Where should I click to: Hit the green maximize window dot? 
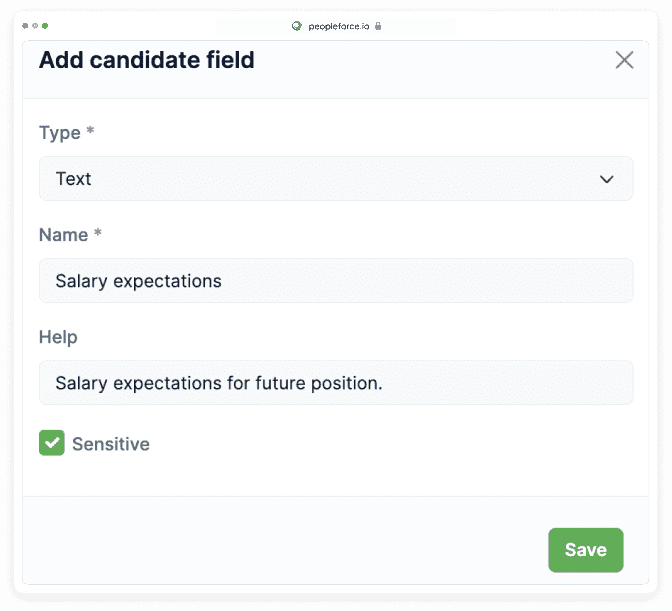45,25
